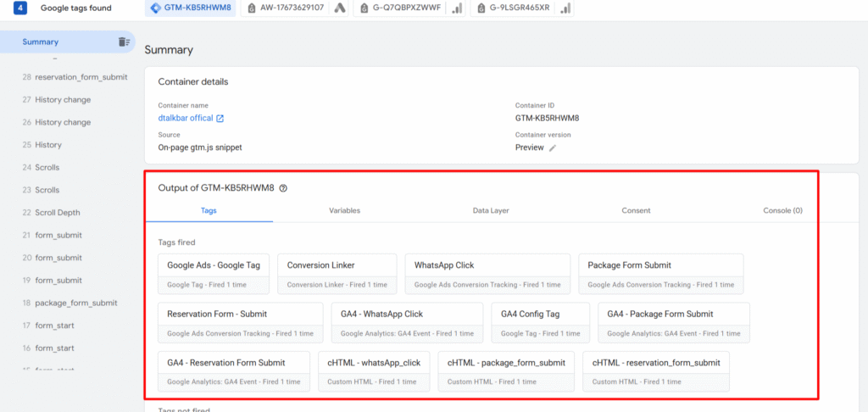Viewport: 868px width, 412px height.
Task: Click the pencil icon next to Preview
Action: point(553,148)
